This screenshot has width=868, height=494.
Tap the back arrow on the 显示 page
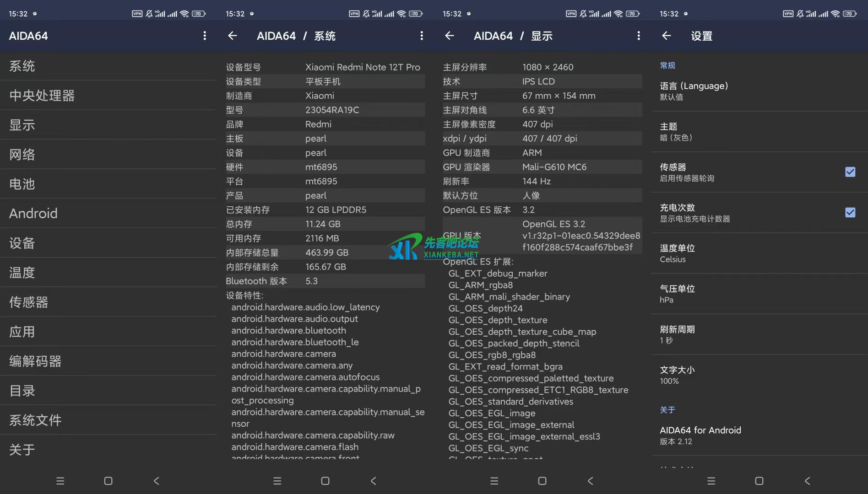click(x=449, y=36)
